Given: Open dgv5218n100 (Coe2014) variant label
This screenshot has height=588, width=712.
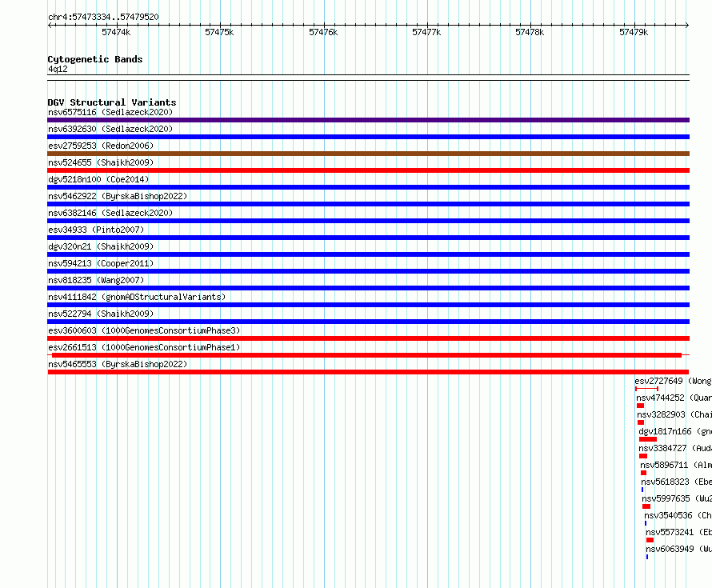Looking at the screenshot, I should click(x=98, y=179).
